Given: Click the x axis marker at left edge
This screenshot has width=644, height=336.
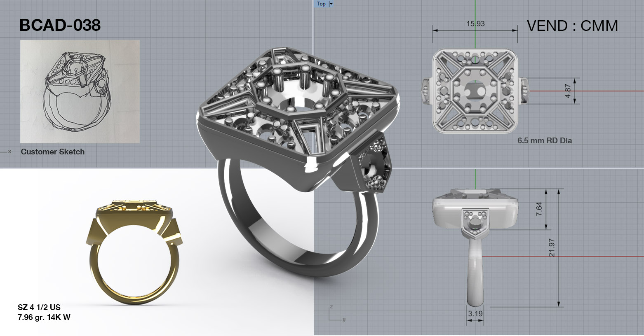Looking at the screenshot, I should tap(9, 152).
